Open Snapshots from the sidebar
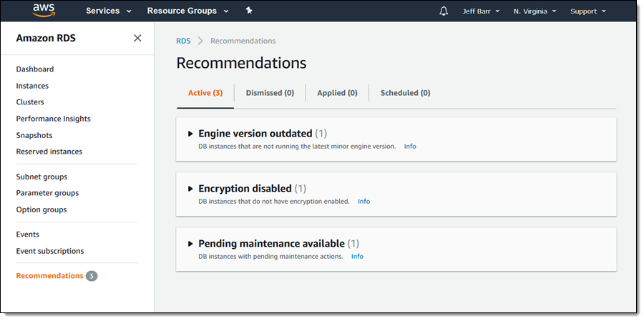The image size is (644, 321). (34, 135)
